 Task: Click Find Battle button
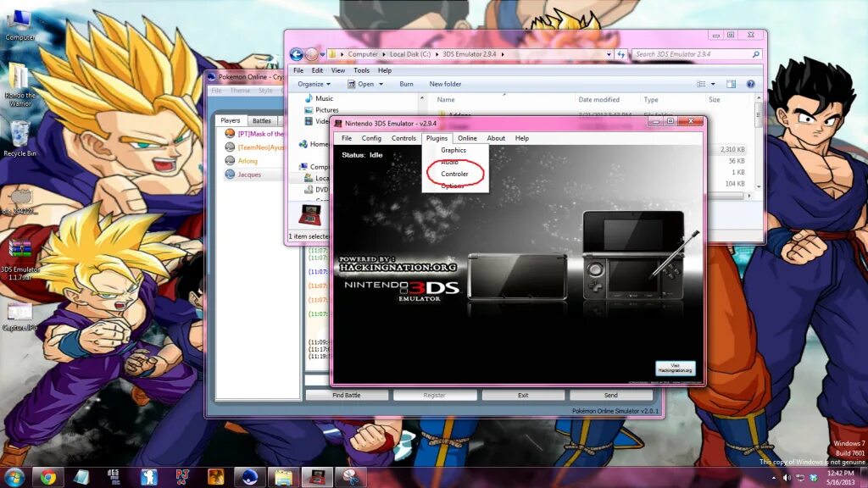pos(347,395)
